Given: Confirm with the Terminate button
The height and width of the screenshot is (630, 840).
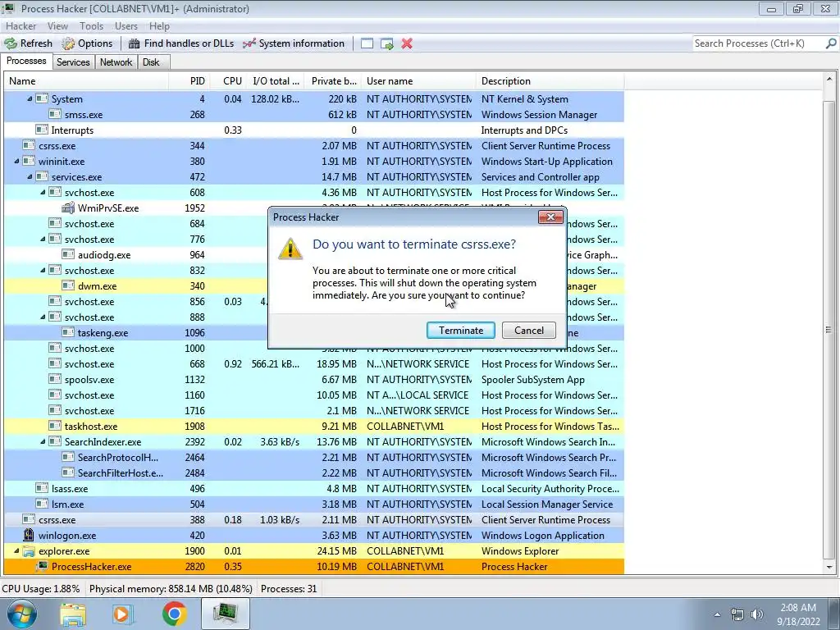Looking at the screenshot, I should click(461, 330).
